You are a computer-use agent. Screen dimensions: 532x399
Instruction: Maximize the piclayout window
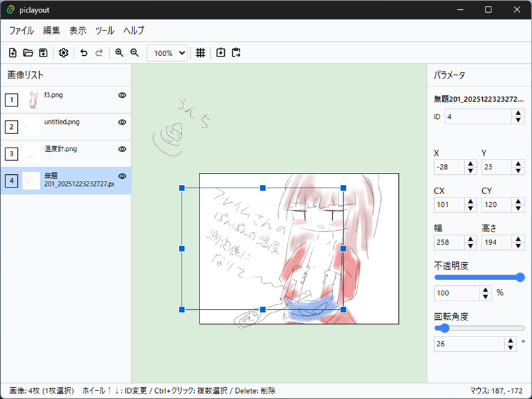coord(488,9)
